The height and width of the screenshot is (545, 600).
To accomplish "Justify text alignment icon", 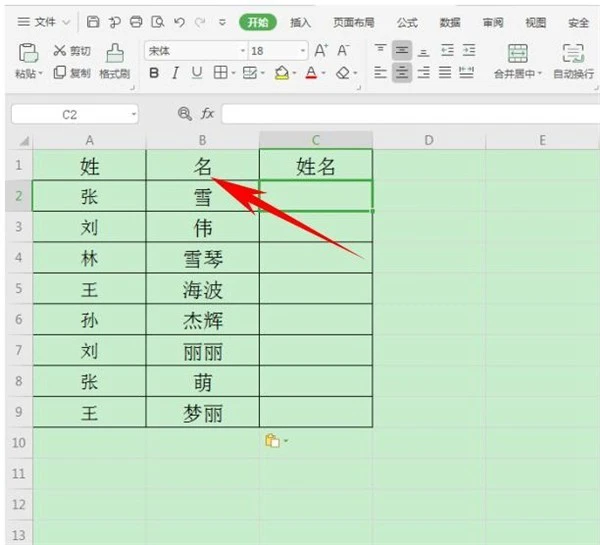I will [445, 72].
